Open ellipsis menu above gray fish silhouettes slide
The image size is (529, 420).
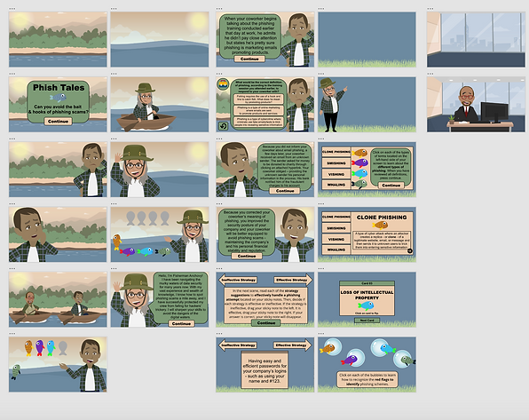pyautogui.click(x=114, y=204)
